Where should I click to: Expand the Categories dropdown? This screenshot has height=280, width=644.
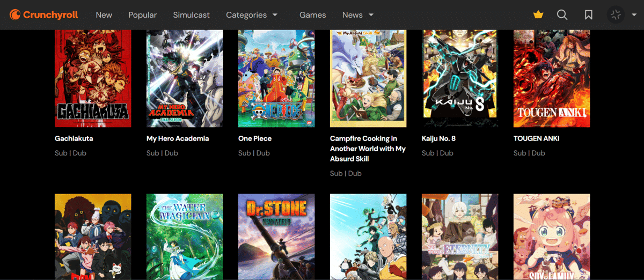click(252, 15)
